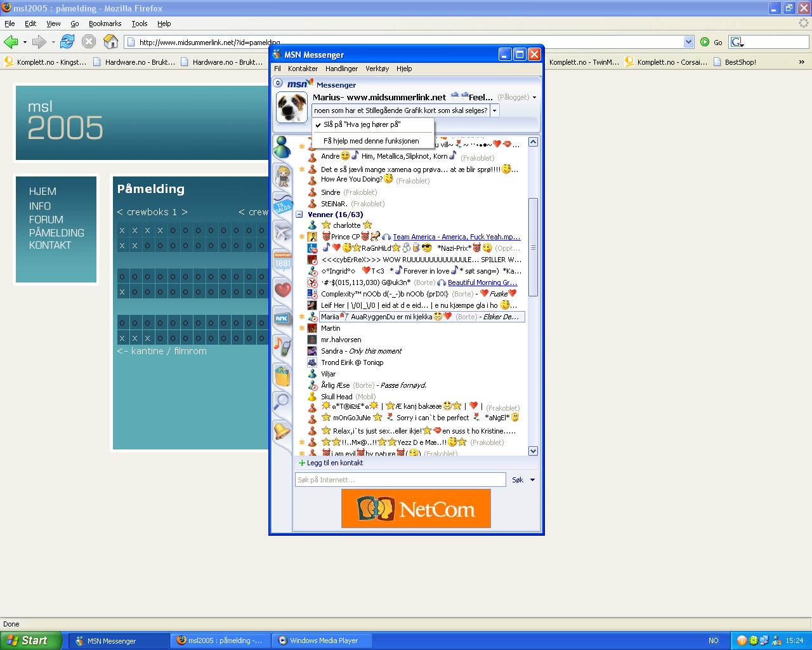Open the Handlinger menu in MSN Messenger
The image size is (812, 650).
coord(341,69)
